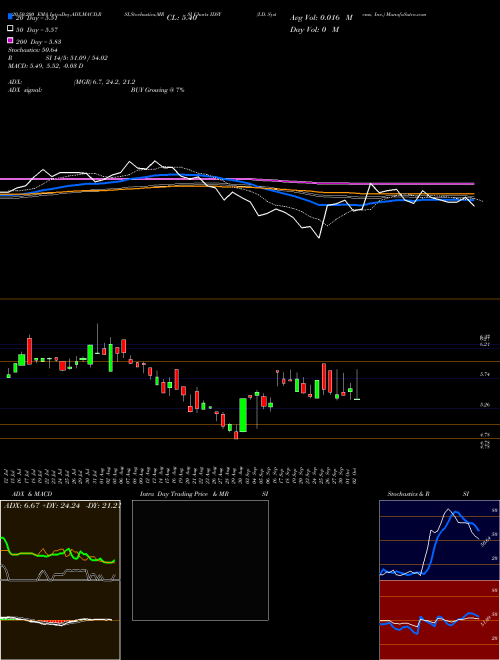Click the MunafaSutra.com watermark link
The height and width of the screenshot is (660, 500).
(407, 14)
